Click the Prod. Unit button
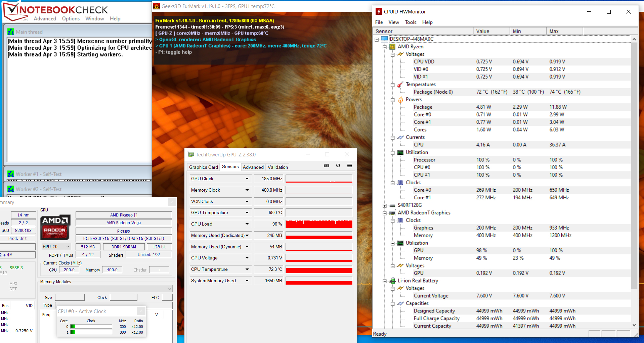The image size is (644, 343). (18, 239)
